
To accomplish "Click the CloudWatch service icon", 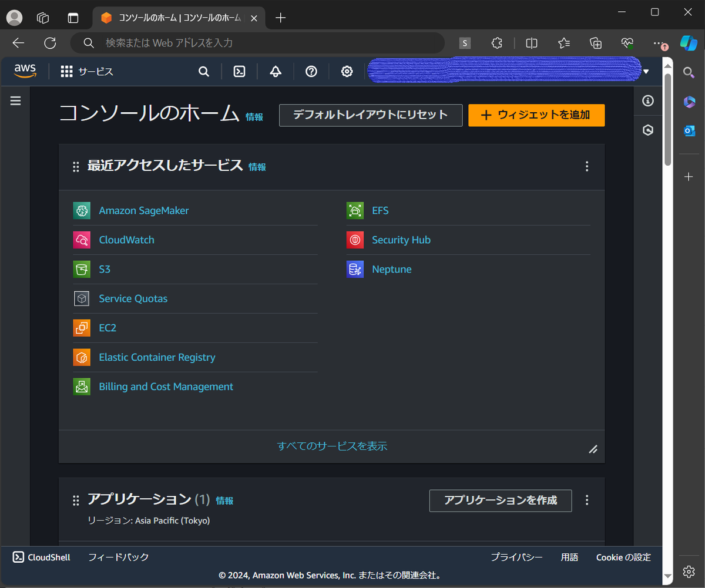I will (x=82, y=240).
